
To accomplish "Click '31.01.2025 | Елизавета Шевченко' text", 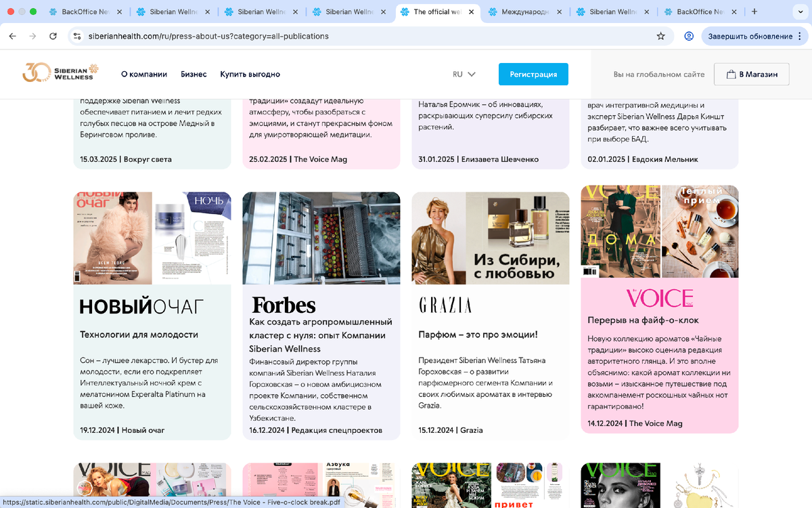I will click(478, 159).
